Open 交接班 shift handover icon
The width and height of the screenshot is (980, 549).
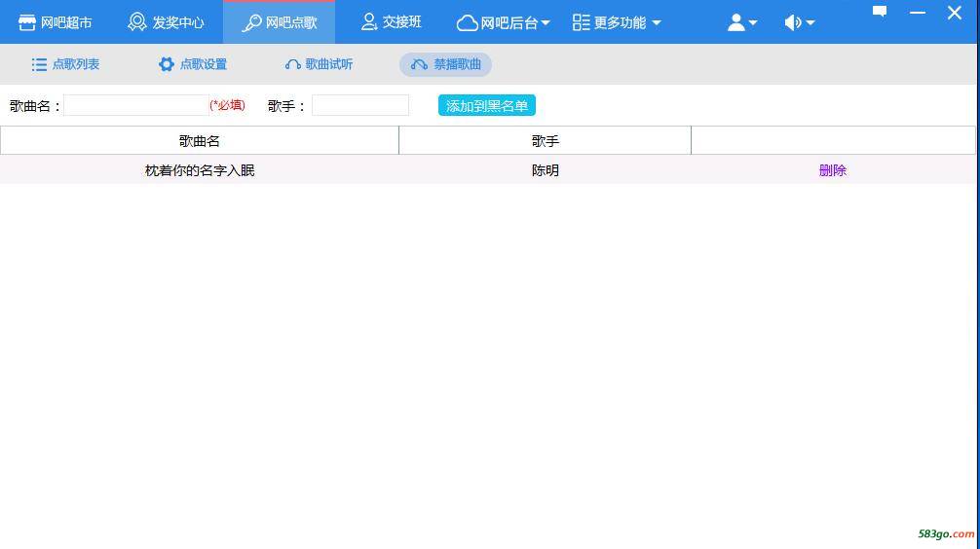[369, 21]
